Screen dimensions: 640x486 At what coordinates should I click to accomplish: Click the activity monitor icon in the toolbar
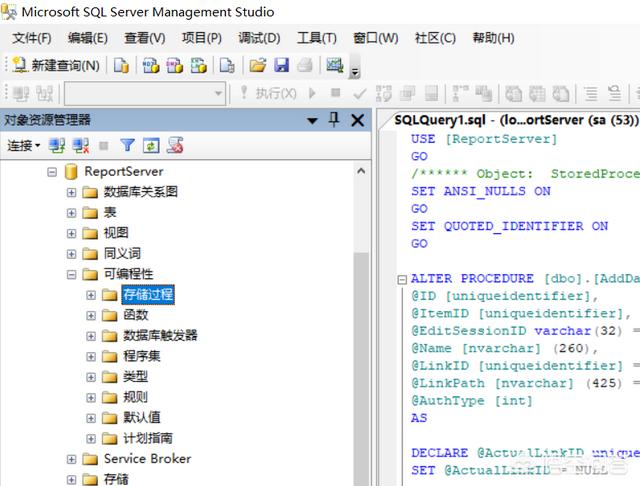click(x=335, y=65)
